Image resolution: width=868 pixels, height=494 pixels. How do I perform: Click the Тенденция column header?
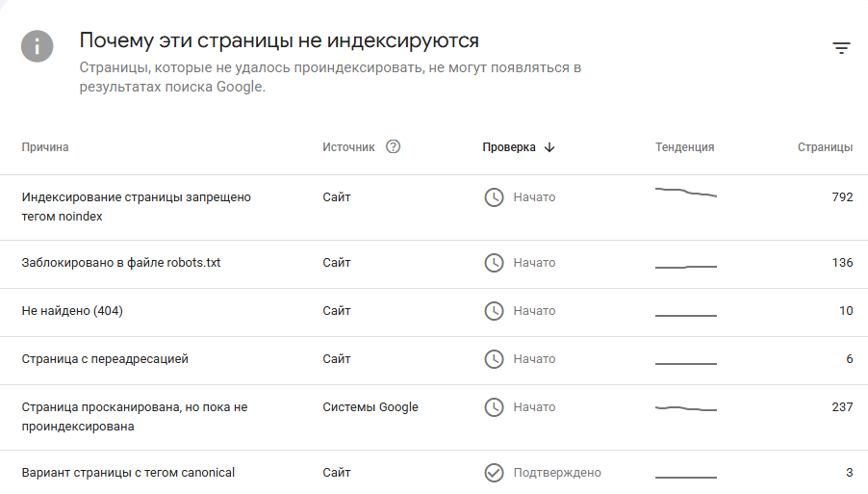(685, 147)
